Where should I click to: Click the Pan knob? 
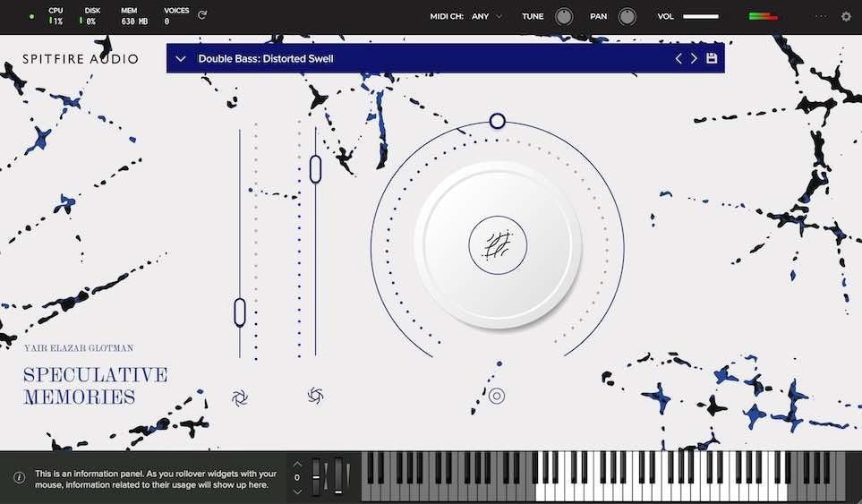627,16
